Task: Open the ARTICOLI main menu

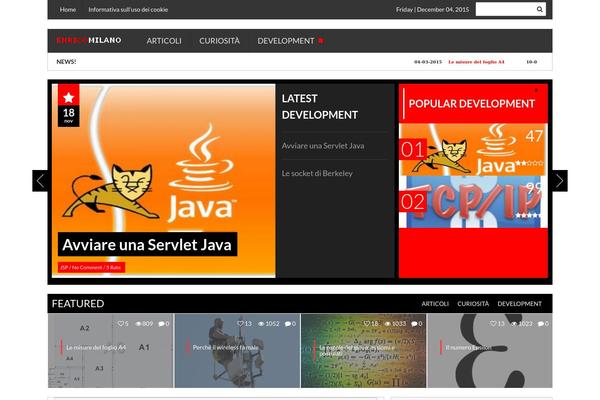Action: point(164,41)
